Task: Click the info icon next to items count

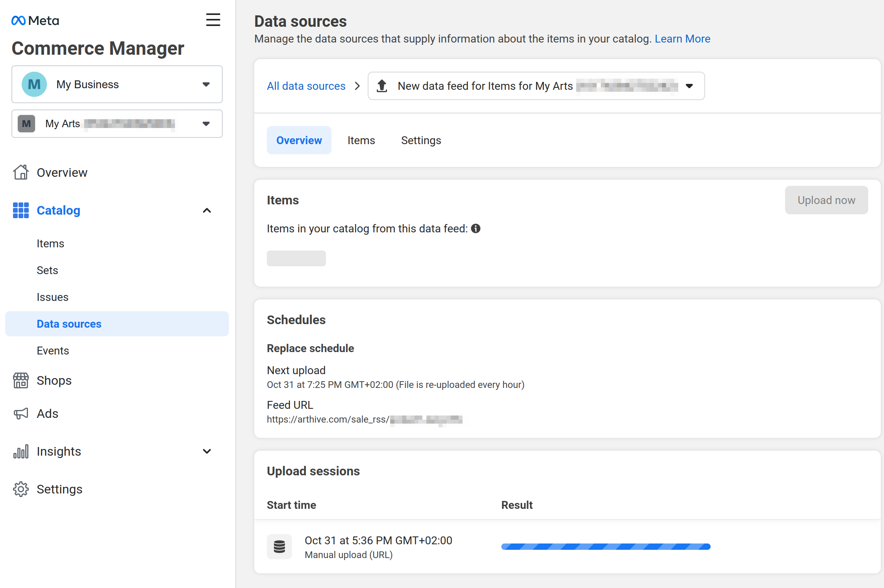Action: (476, 228)
